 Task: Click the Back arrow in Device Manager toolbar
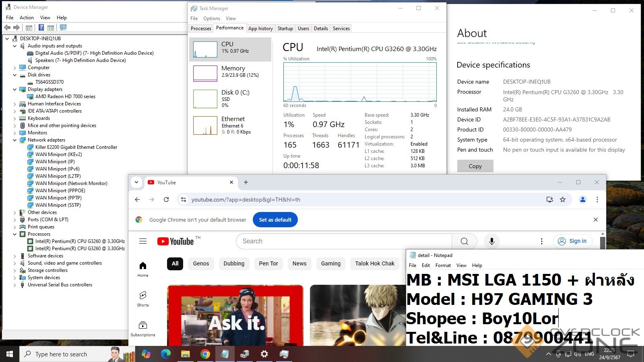click(x=7, y=28)
